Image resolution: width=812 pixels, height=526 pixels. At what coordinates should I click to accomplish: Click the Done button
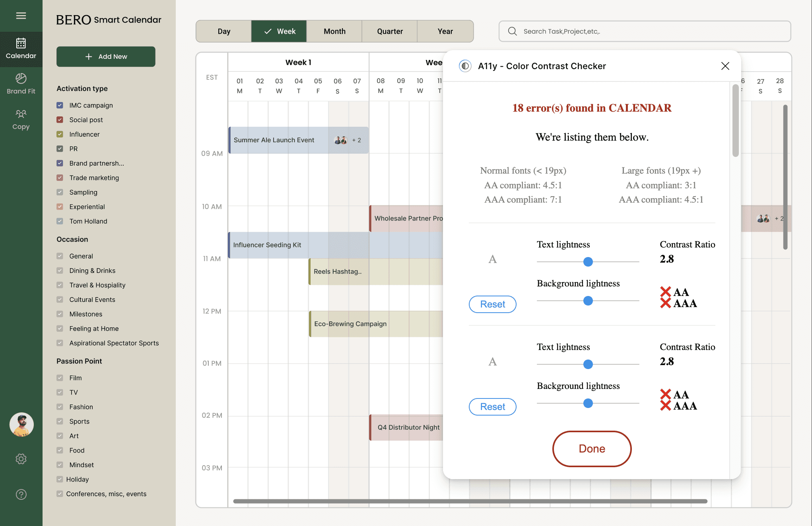coord(592,449)
